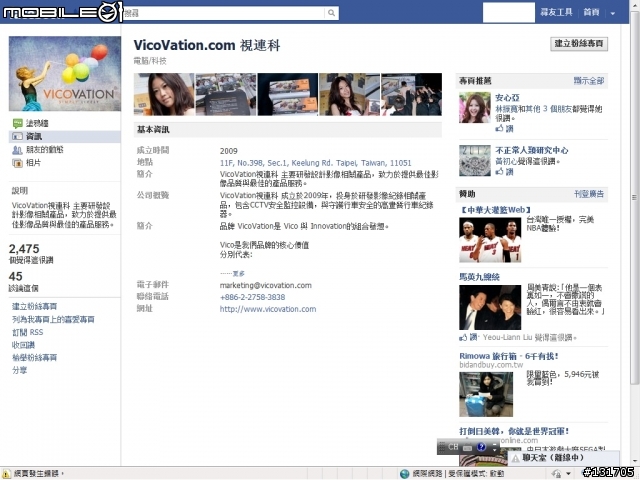Screen dimensions: 640x480
Task: Click the photos icon in sidebar
Action: click(x=17, y=163)
